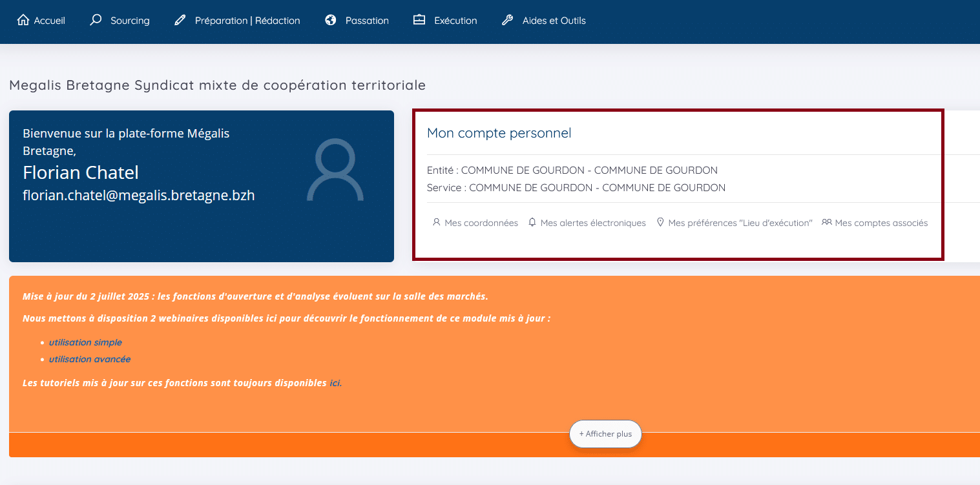
Task: Click the Entité : COMMUNE DE GOURDON line
Action: coord(572,170)
